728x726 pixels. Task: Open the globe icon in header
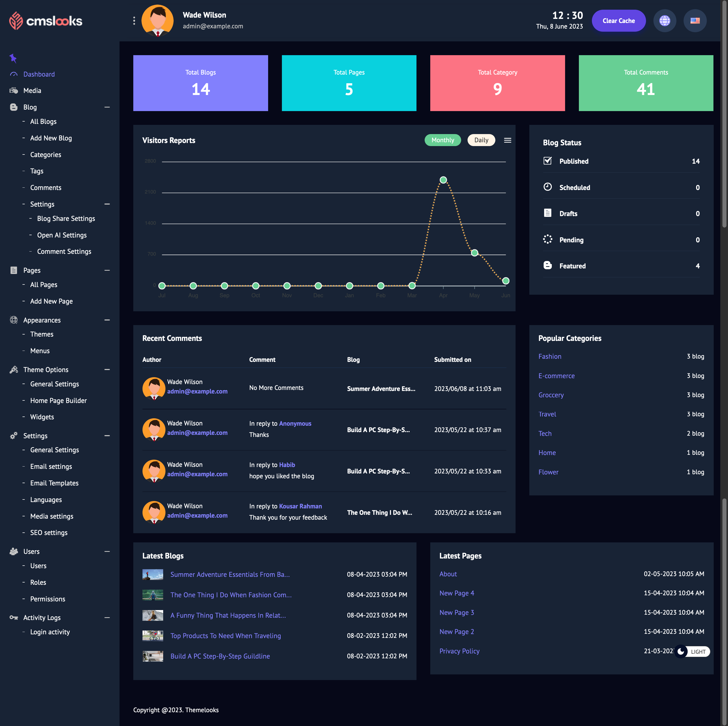pyautogui.click(x=664, y=21)
